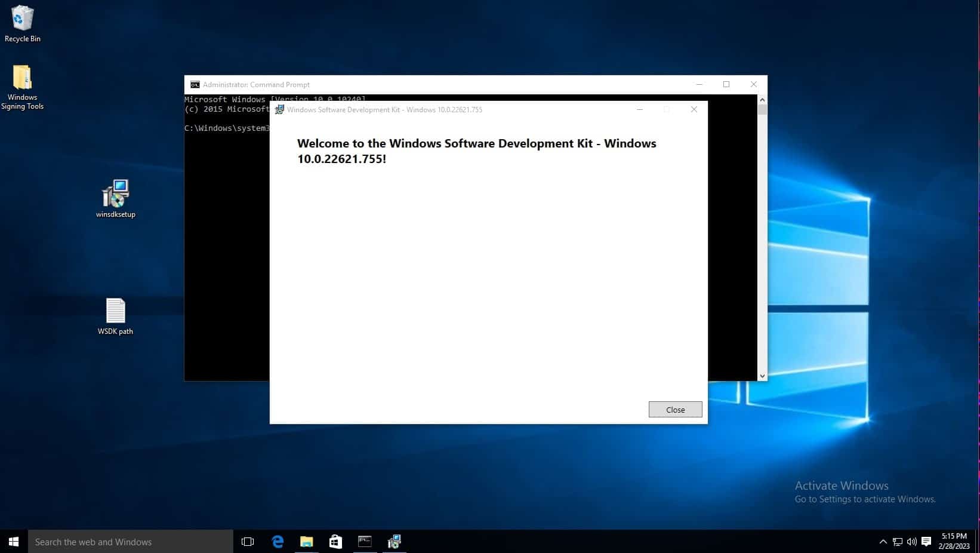The image size is (980, 553).
Task: Maximize the Administrator Command Prompt window
Action: pos(726,84)
